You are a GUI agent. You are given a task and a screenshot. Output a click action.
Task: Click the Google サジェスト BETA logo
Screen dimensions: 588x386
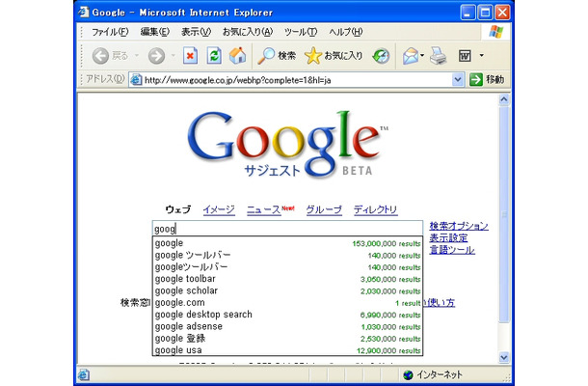pos(287,145)
